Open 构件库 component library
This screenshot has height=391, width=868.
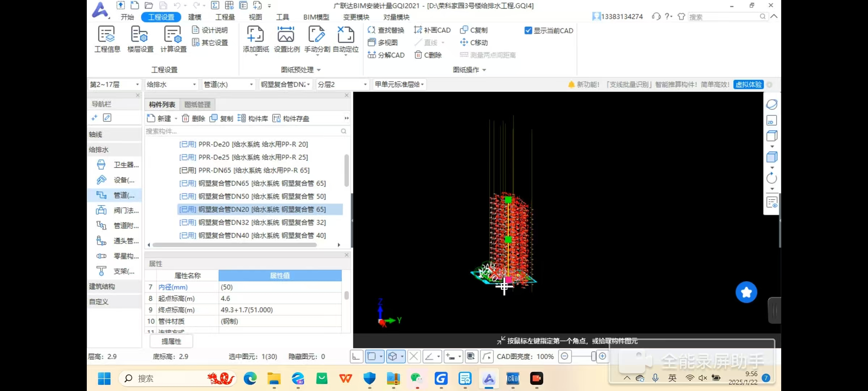click(x=253, y=118)
